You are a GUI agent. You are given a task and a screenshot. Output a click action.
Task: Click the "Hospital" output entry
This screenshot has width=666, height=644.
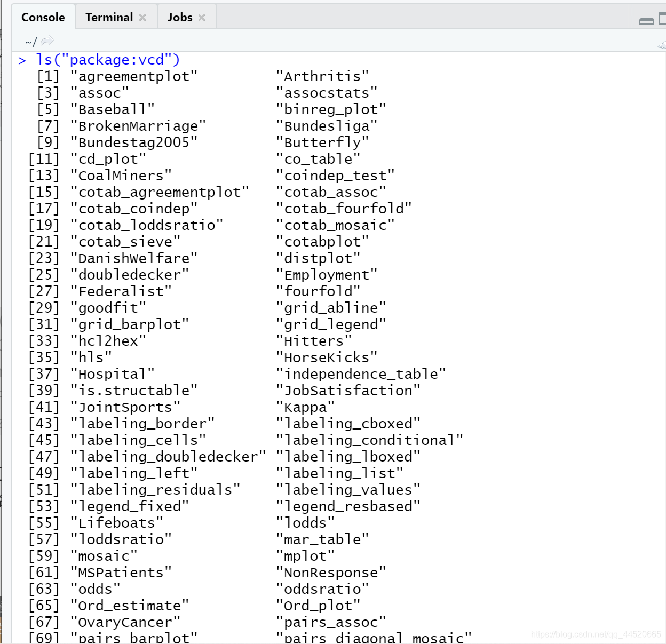pyautogui.click(x=113, y=374)
